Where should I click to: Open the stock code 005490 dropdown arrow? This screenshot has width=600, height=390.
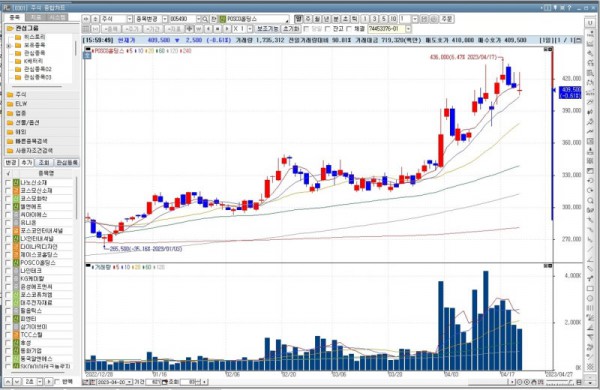click(198, 19)
